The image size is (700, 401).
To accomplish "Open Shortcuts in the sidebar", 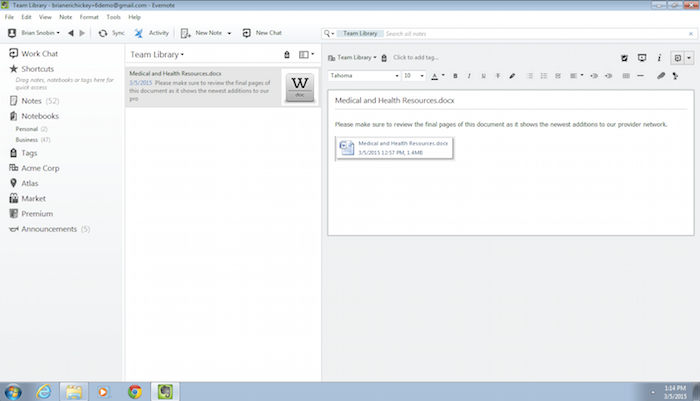I will pos(32,69).
